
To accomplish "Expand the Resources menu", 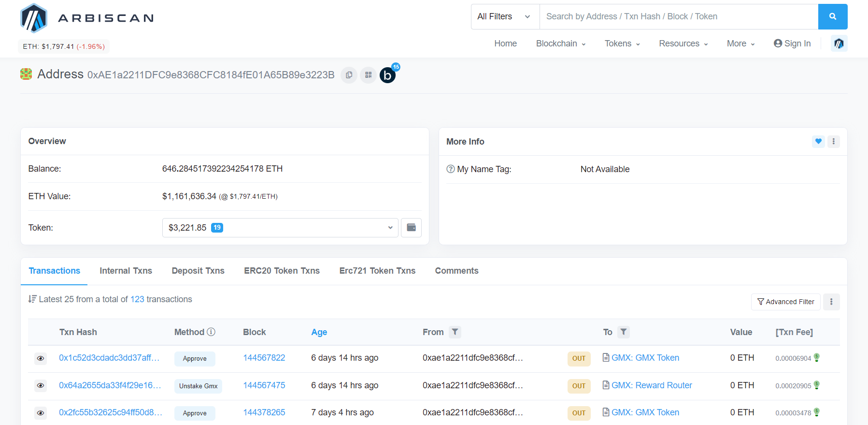I will point(683,44).
